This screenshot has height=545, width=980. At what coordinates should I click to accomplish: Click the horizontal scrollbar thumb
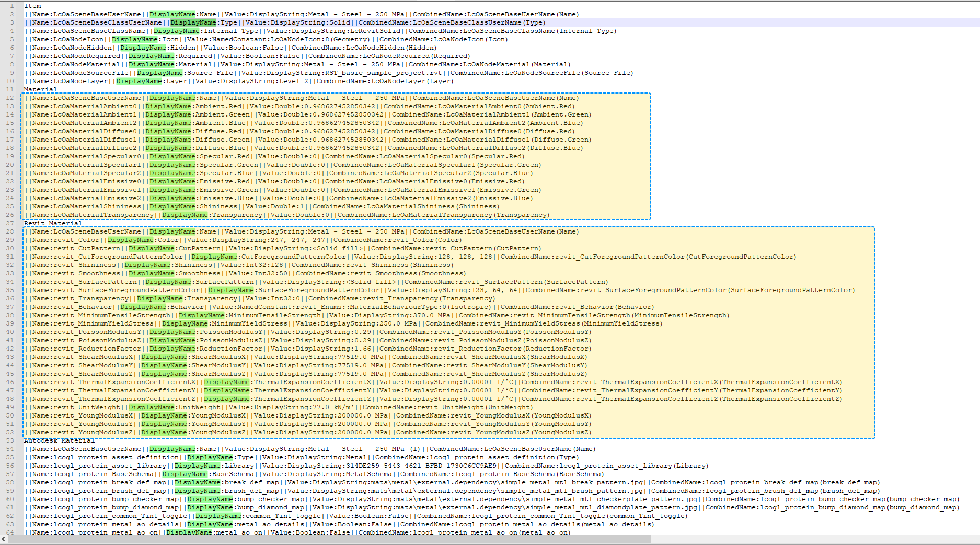click(329, 539)
